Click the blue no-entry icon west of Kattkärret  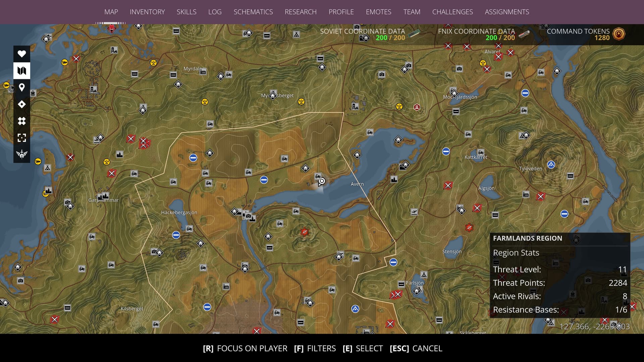(x=446, y=152)
